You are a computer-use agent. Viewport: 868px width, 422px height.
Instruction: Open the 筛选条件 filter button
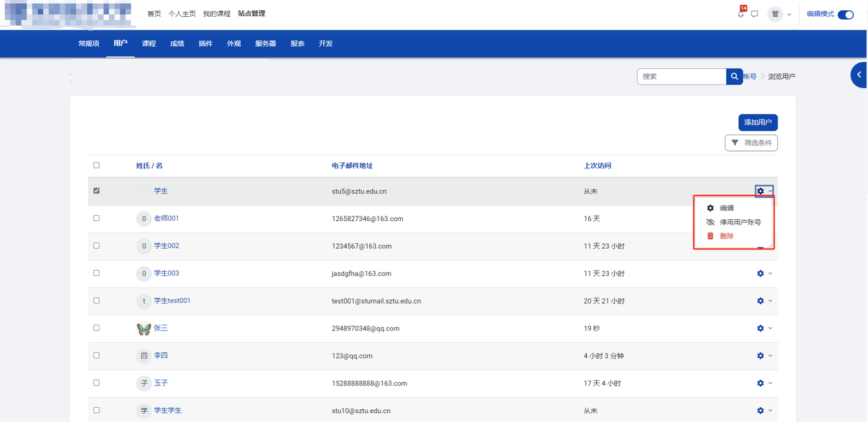[x=751, y=143]
